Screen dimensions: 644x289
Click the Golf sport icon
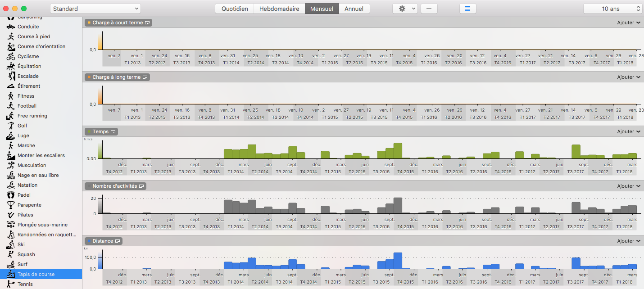click(11, 126)
